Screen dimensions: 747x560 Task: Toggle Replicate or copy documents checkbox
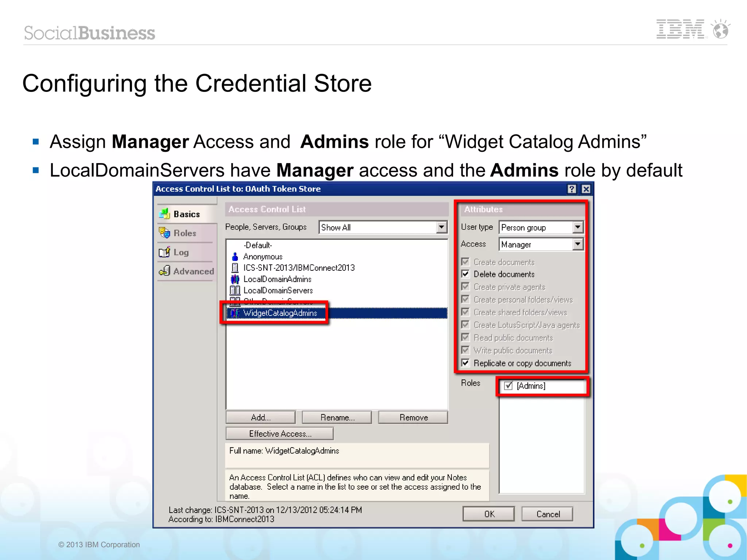coord(465,363)
